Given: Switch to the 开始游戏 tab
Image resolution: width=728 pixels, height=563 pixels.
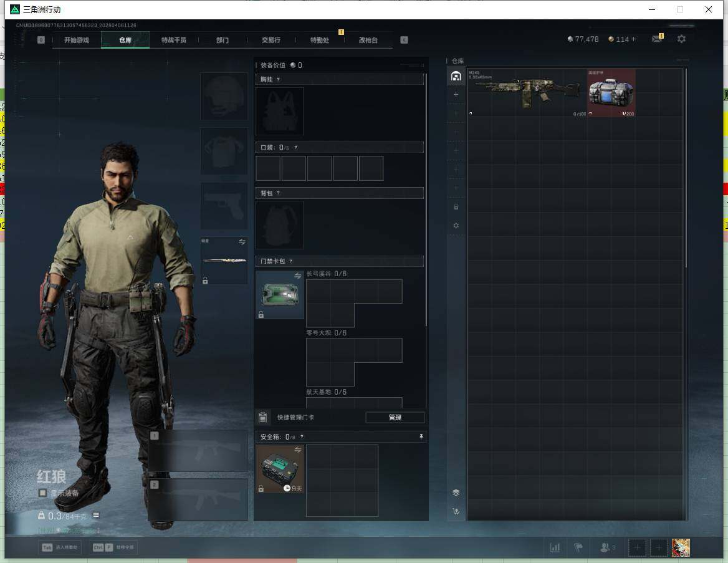Looking at the screenshot, I should [77, 40].
